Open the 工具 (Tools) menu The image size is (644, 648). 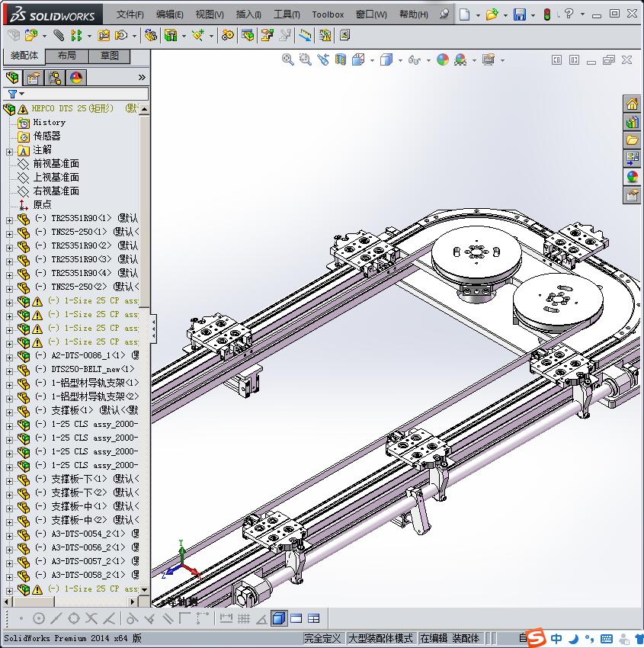tap(287, 14)
